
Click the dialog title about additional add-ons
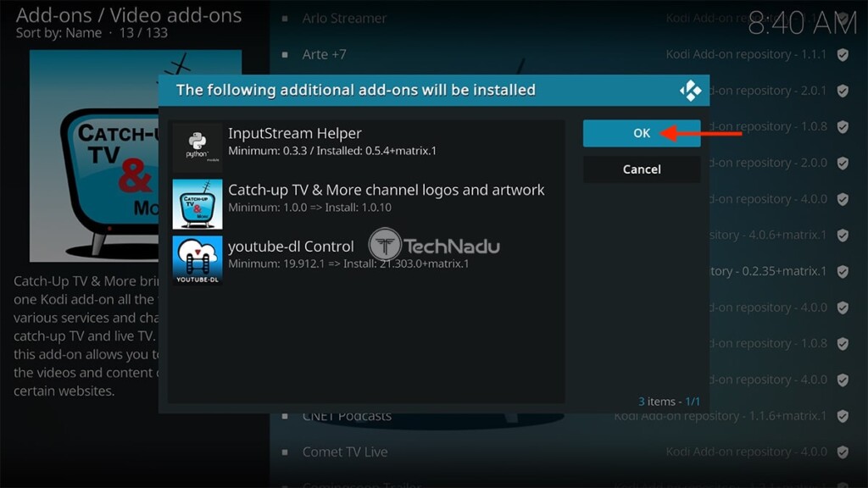pyautogui.click(x=355, y=90)
